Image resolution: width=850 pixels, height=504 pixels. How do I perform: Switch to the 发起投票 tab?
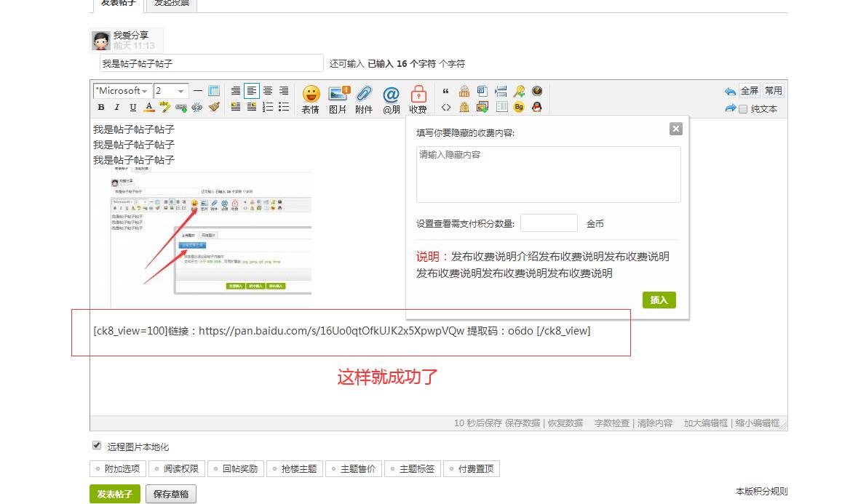coord(172,3)
